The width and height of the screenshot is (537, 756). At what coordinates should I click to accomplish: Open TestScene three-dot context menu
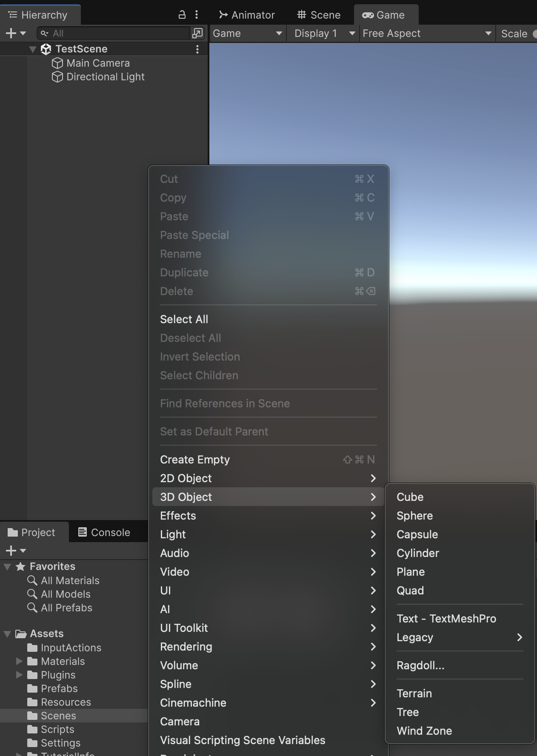click(197, 49)
